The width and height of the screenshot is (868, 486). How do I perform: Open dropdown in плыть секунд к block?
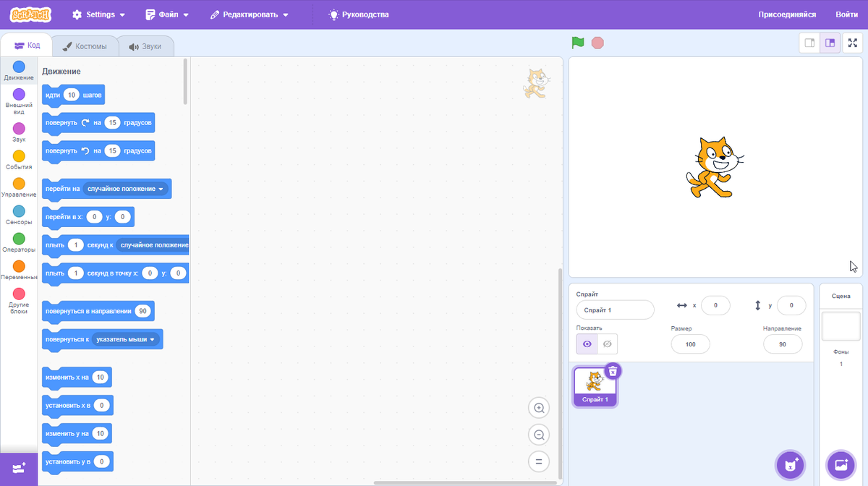coord(153,245)
